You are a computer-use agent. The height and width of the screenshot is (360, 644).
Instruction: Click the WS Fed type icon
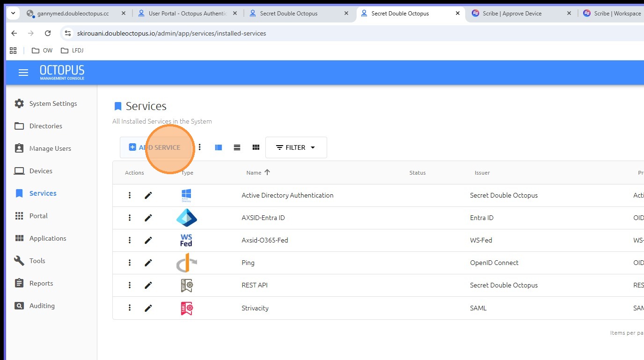point(186,240)
